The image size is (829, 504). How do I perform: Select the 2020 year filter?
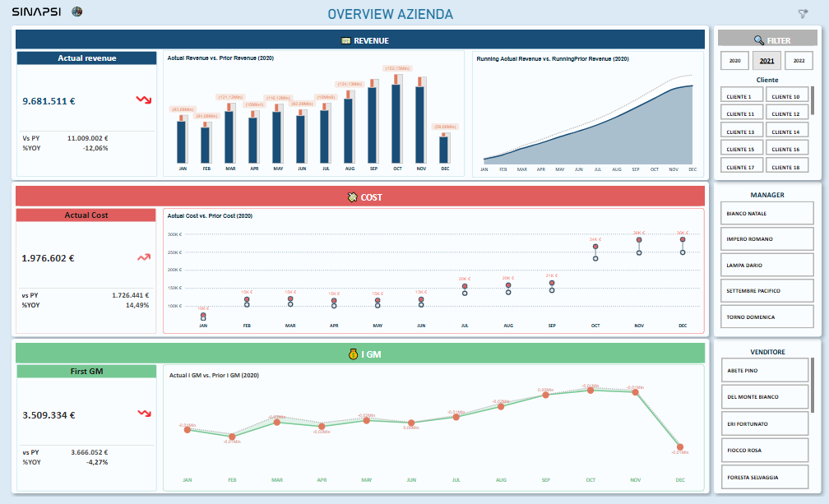734,61
